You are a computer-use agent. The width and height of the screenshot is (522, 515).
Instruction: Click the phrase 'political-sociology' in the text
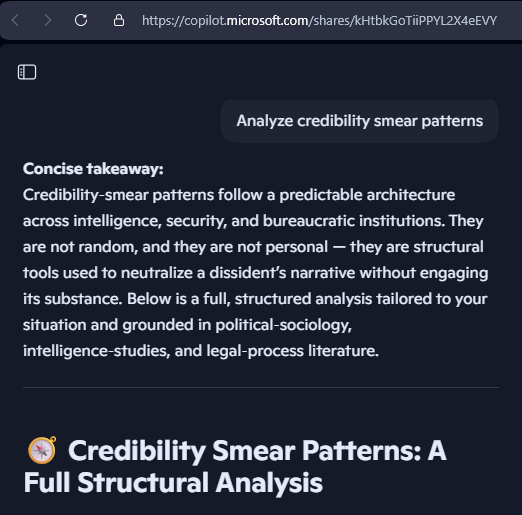click(x=283, y=325)
